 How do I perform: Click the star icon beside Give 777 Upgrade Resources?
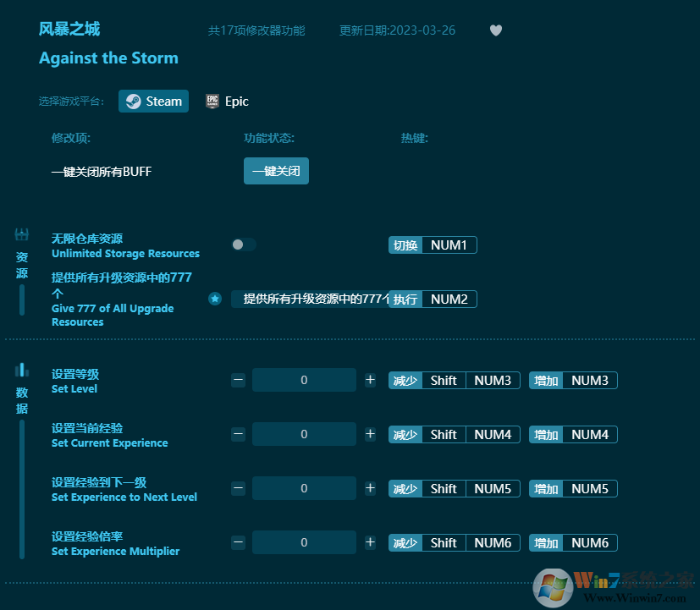tap(215, 299)
